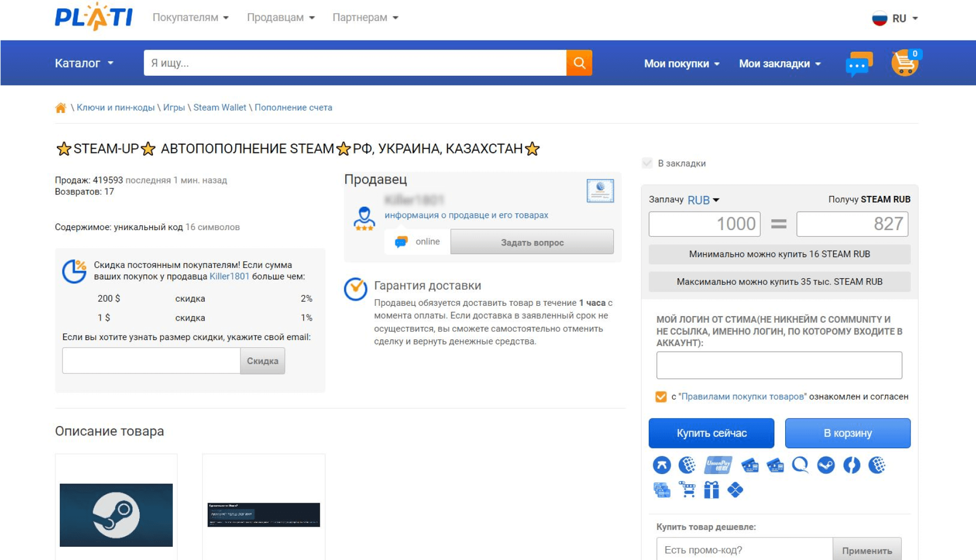Open the shopping cart icon
This screenshot has width=976, height=560.
[904, 63]
